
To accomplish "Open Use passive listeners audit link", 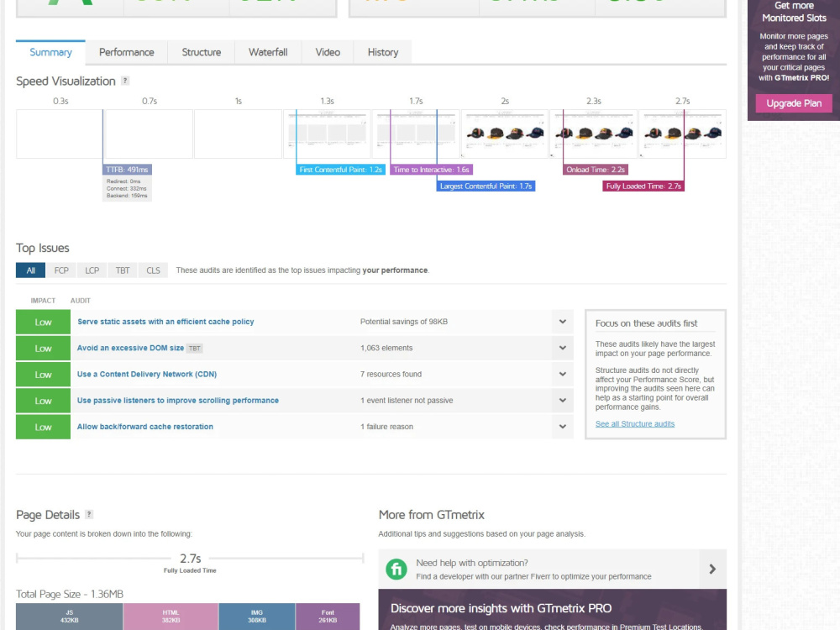I will (x=178, y=401).
